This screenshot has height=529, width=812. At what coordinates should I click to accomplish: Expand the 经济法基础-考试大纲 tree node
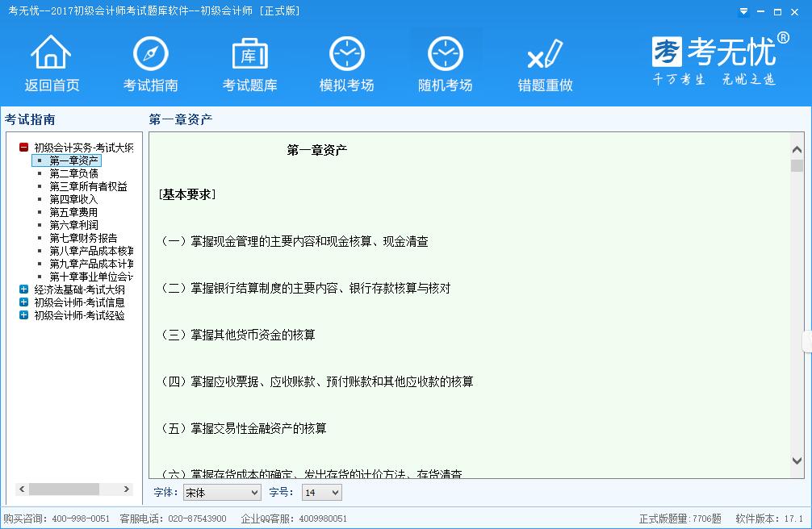point(24,289)
